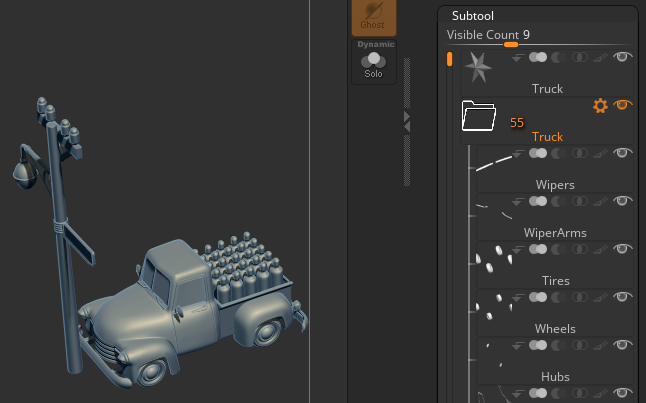The image size is (646, 403).
Task: Hide the Wipers subtool
Action: coord(623,153)
